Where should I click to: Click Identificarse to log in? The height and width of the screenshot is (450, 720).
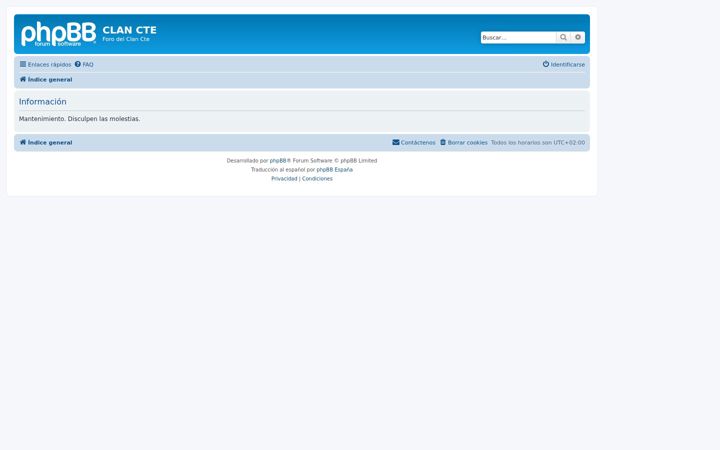(564, 64)
